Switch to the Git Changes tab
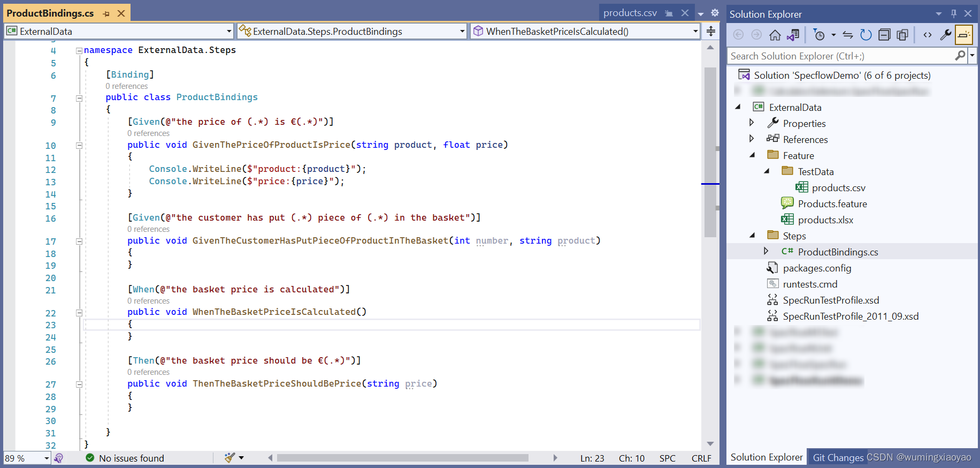The image size is (980, 468). pyautogui.click(x=838, y=458)
